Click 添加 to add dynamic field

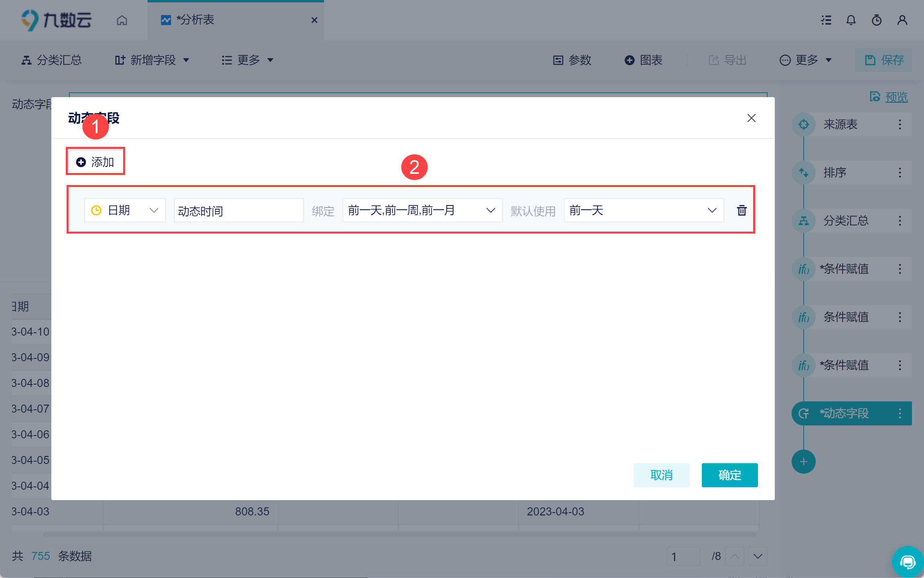tap(95, 162)
